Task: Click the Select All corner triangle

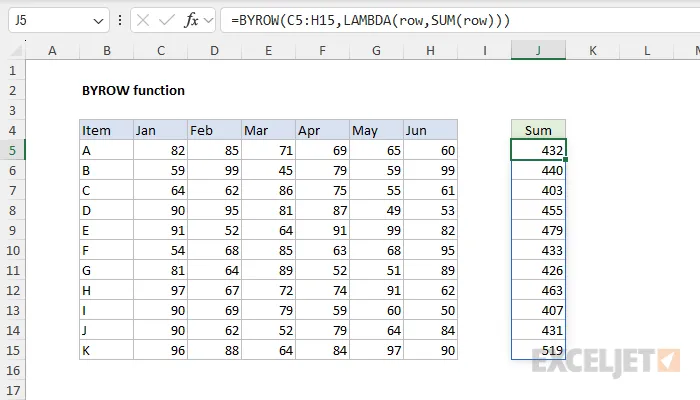Action: pyautogui.click(x=17, y=50)
